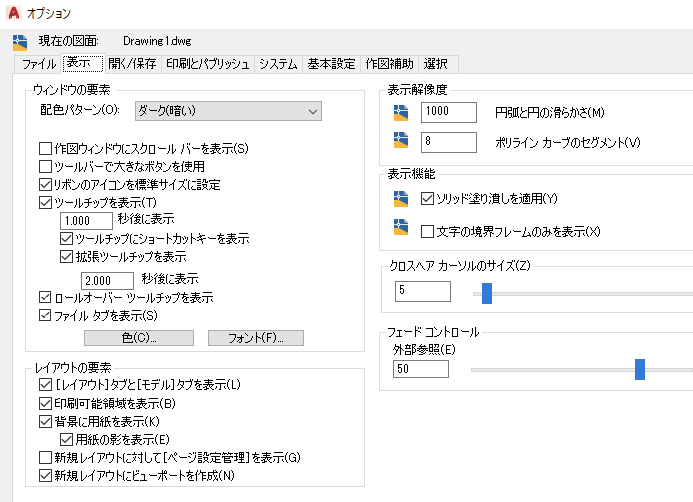Click the drawing icon beside ソリッド塗り潰しを適用
693x502 pixels.
point(401,199)
